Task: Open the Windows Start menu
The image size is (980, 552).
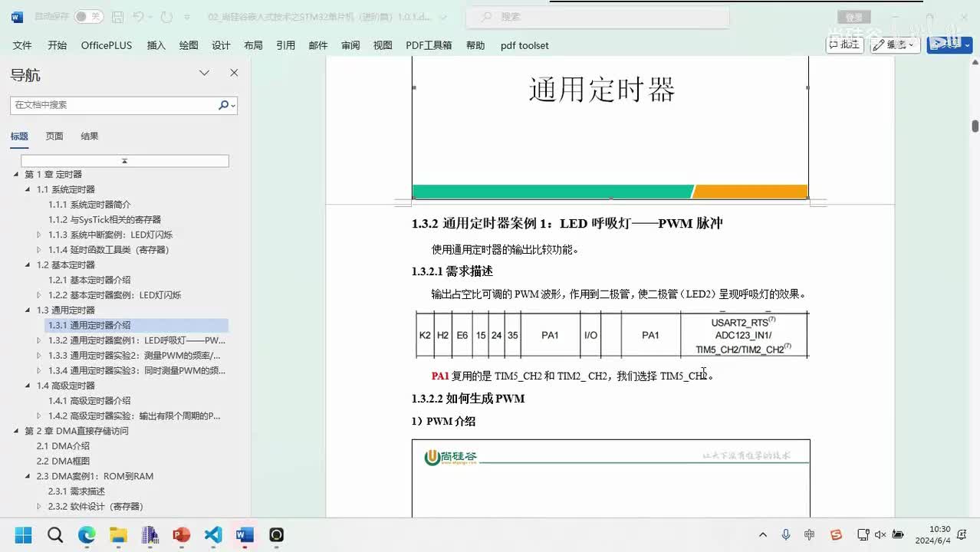Action: (x=23, y=534)
